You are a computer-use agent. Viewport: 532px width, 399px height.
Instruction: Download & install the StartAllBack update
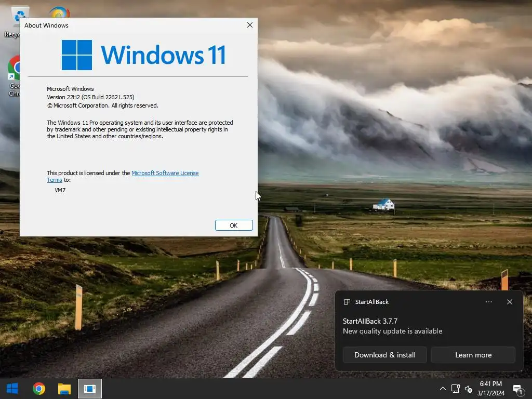pyautogui.click(x=385, y=355)
